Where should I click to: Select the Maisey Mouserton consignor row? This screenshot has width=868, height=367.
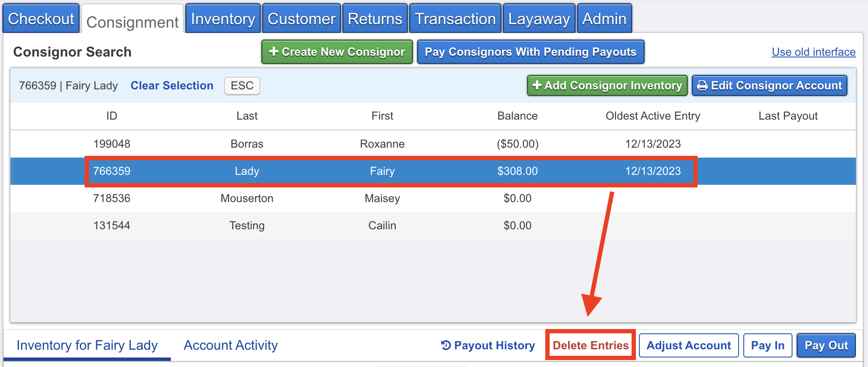click(433, 198)
